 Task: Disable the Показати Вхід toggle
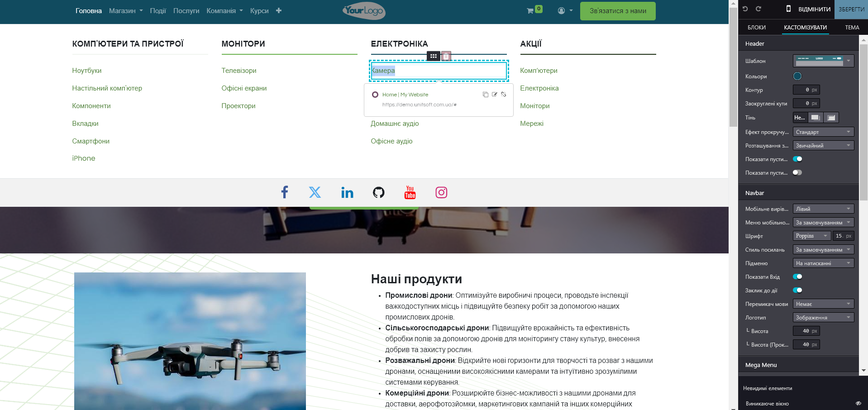tap(797, 277)
